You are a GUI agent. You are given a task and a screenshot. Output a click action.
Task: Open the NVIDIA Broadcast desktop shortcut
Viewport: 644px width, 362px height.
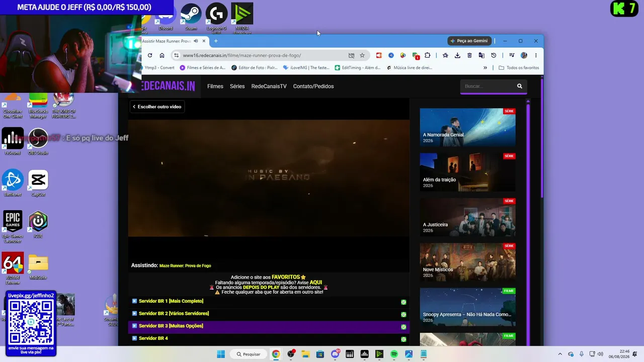(242, 19)
